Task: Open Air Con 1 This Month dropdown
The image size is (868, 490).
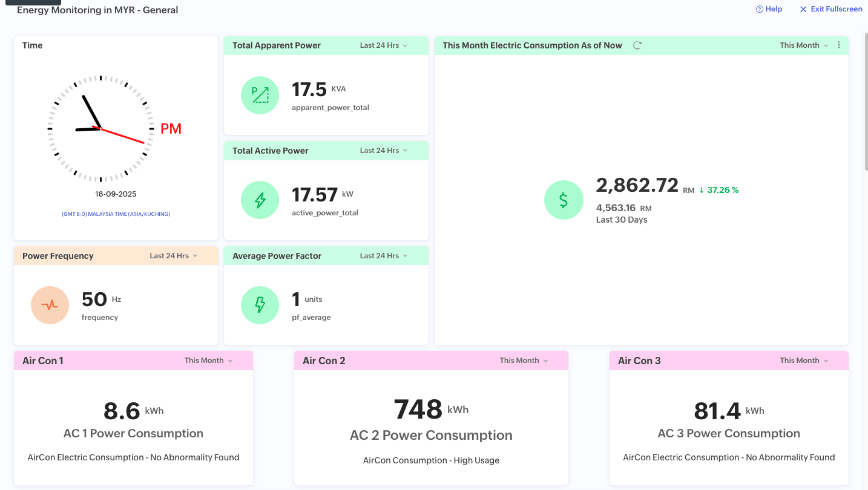Action: pos(208,361)
